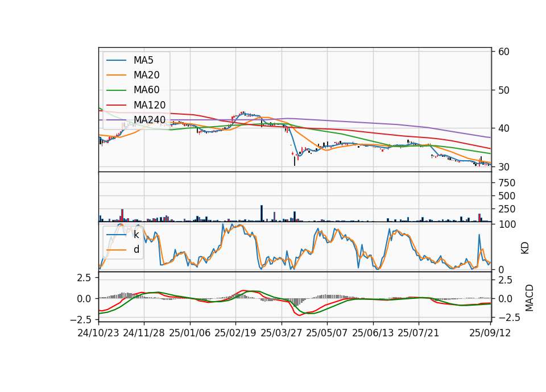This screenshot has height=392, width=546.
Task: Click the blue MA5 legend line sample
Action: (116, 61)
